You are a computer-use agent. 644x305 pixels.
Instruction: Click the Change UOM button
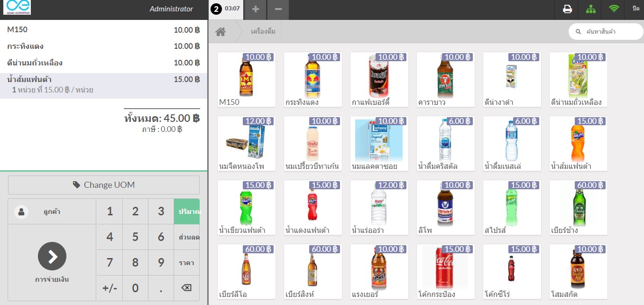tap(103, 185)
